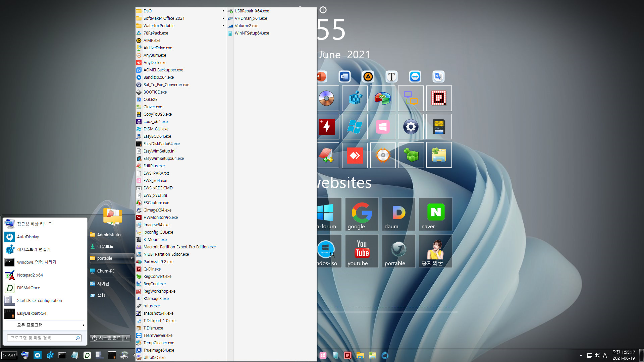Open 접근성 화상 키보드 on-screen keyboard
Image resolution: width=644 pixels, height=362 pixels.
tap(44, 224)
